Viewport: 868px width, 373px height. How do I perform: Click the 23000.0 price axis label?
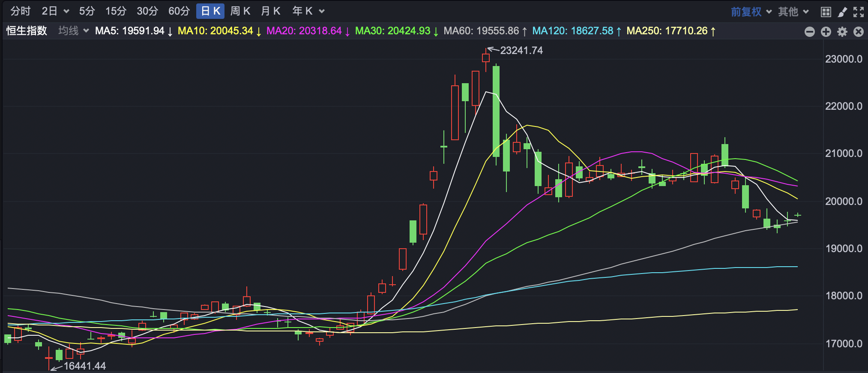pyautogui.click(x=844, y=59)
